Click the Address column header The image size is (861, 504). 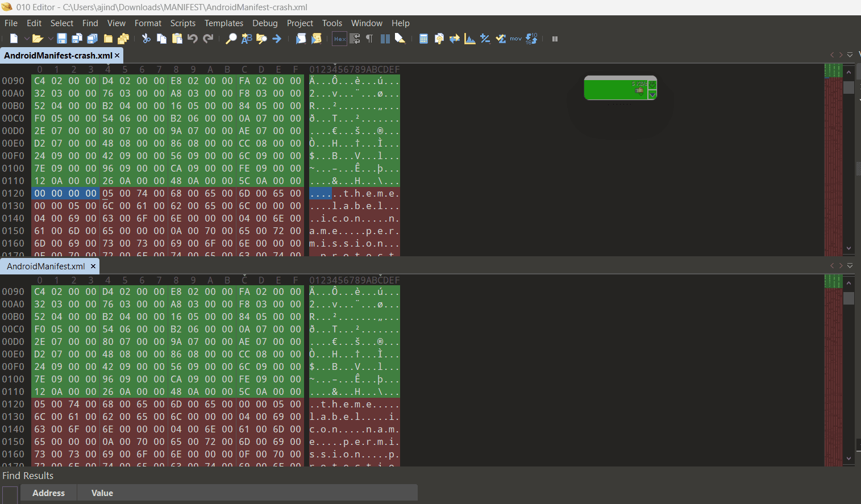pyautogui.click(x=48, y=493)
